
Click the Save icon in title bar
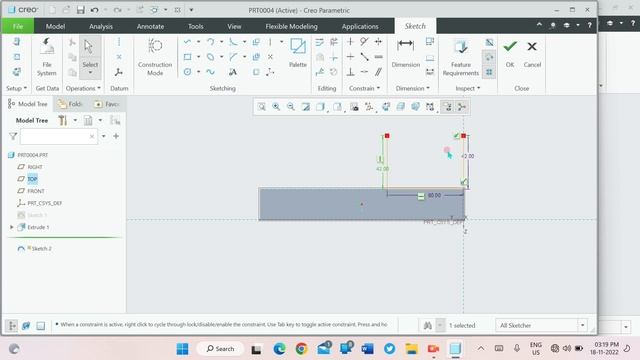pos(80,10)
